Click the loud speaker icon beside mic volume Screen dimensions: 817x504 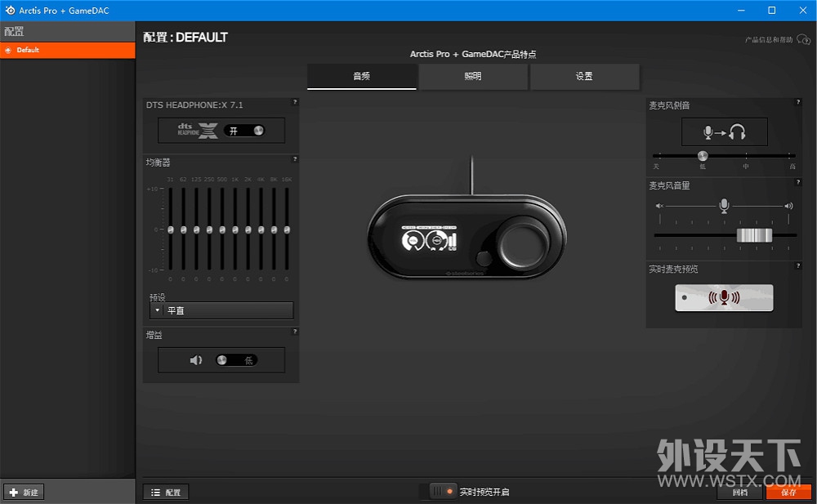[789, 206]
